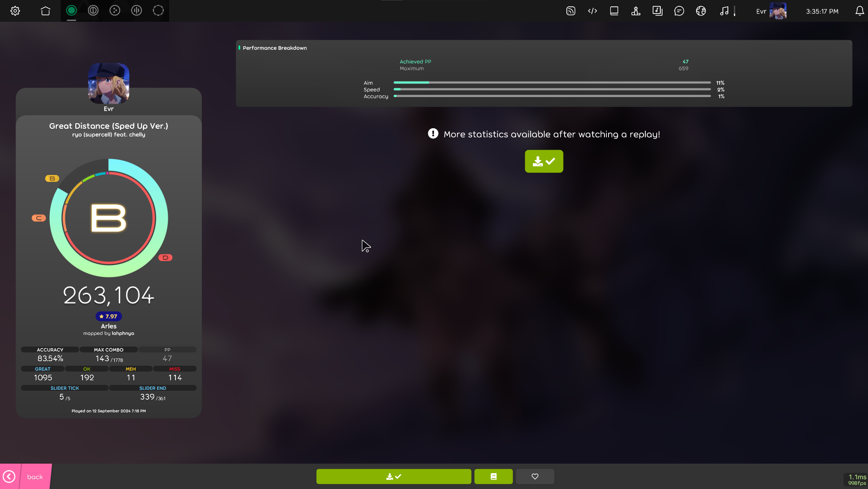Open the now playing music note
This screenshot has width=868, height=489.
point(724,11)
